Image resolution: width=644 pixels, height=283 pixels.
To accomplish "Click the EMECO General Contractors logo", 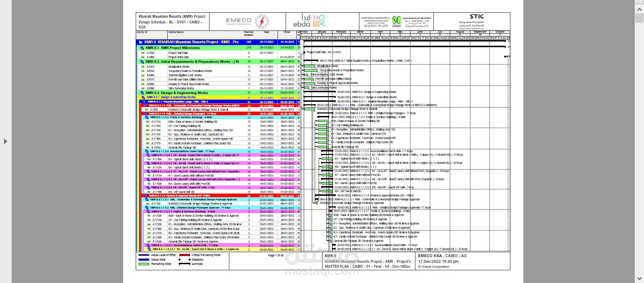I will pos(247,22).
